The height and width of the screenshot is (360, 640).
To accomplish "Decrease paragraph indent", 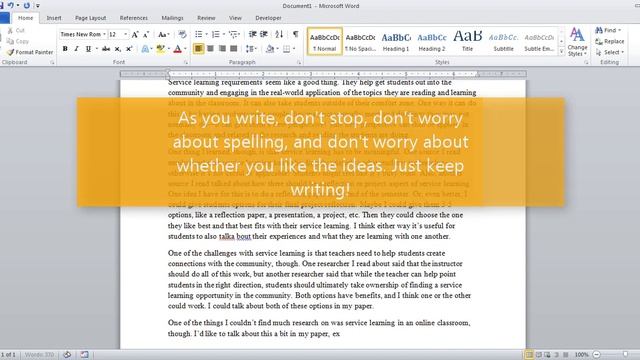I will [x=253, y=34].
